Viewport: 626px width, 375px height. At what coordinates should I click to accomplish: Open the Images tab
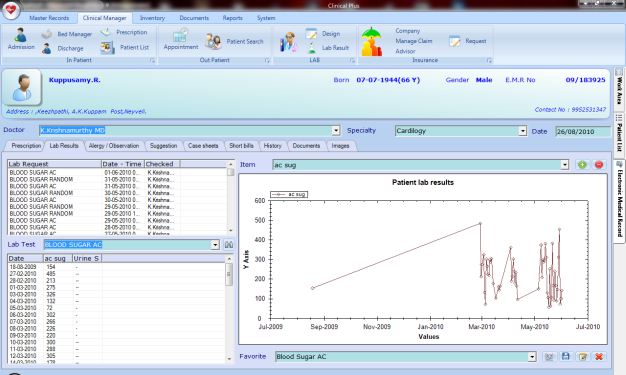click(x=340, y=146)
